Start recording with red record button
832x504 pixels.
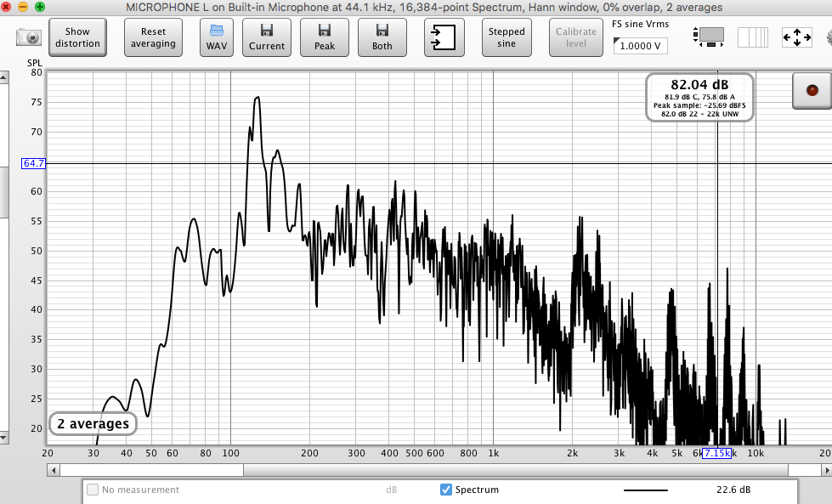(x=812, y=91)
